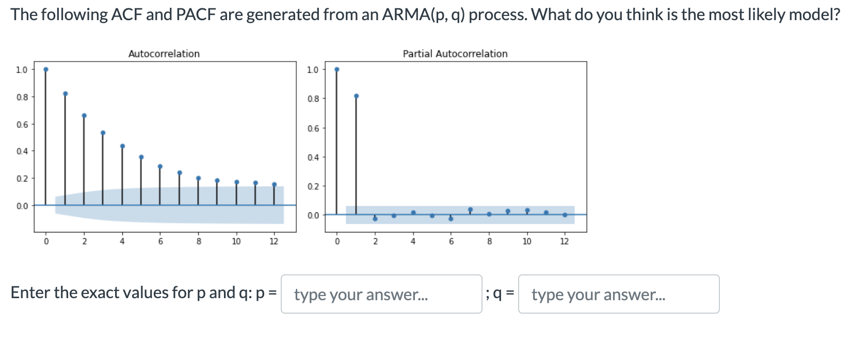
Task: Click the zero baseline in the ACF plot
Action: [155, 204]
